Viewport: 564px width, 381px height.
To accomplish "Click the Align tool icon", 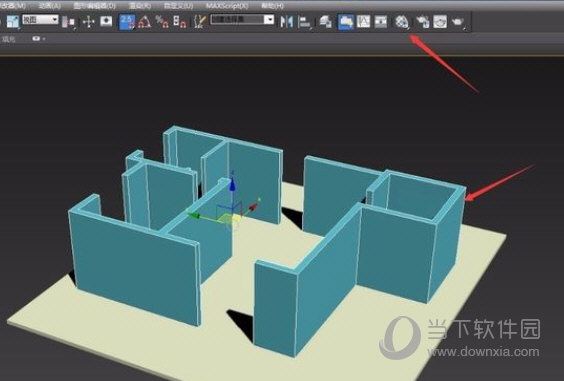I will [305, 22].
